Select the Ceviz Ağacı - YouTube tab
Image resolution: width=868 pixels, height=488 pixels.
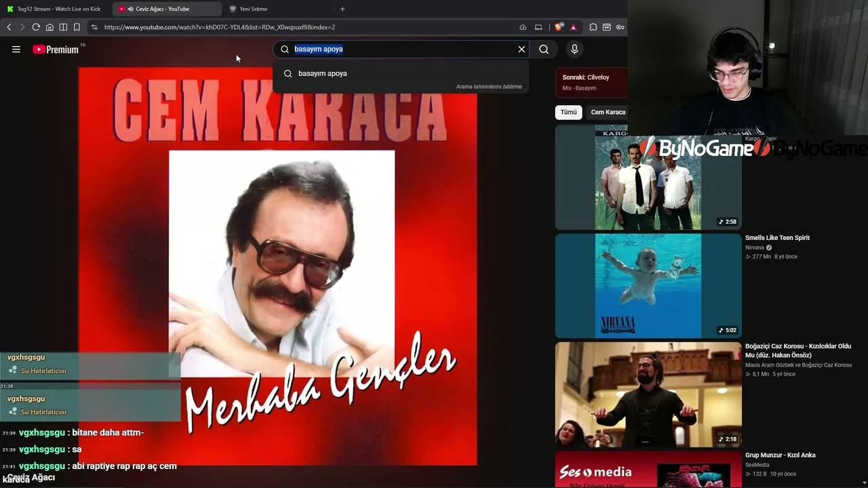point(166,9)
